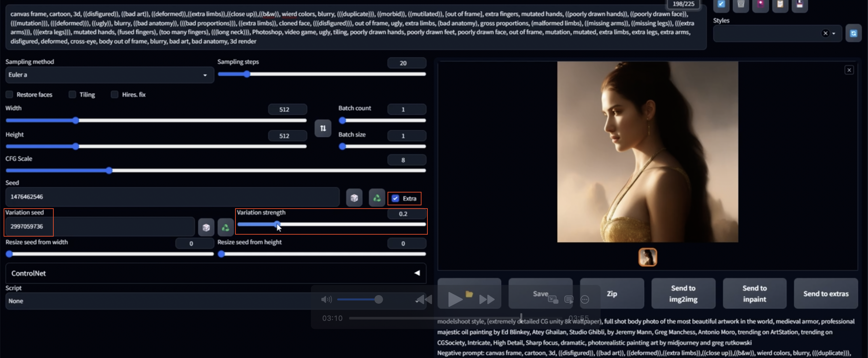Randomize the Variation seed with dice
Viewport: 868px width, 358px height.
206,227
